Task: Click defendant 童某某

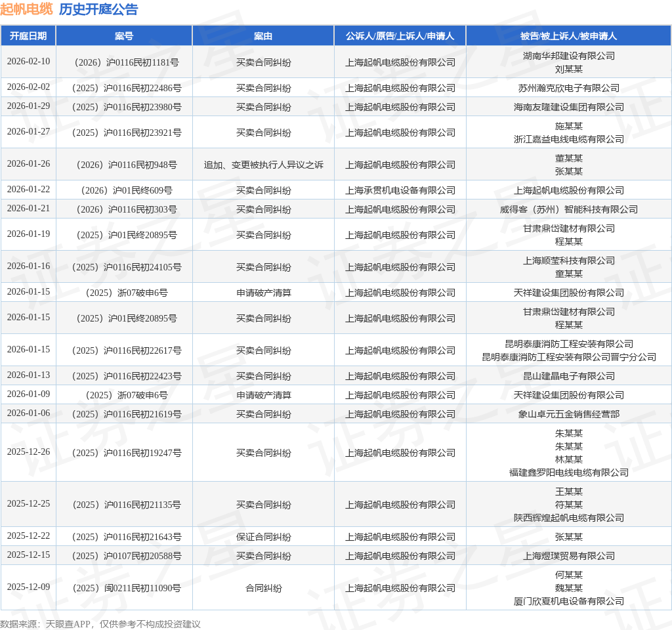Action: coord(569,274)
